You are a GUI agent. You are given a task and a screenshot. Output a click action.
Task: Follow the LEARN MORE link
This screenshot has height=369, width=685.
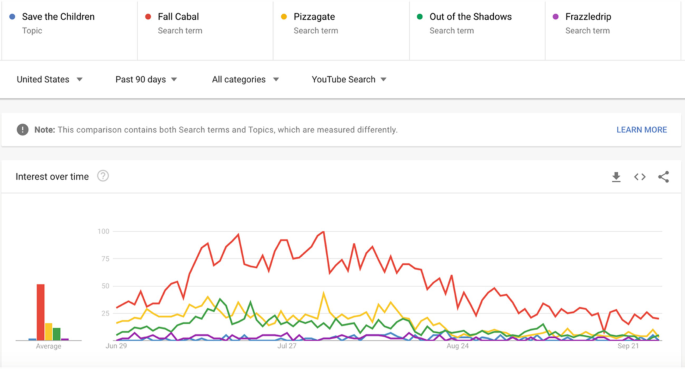pos(641,130)
